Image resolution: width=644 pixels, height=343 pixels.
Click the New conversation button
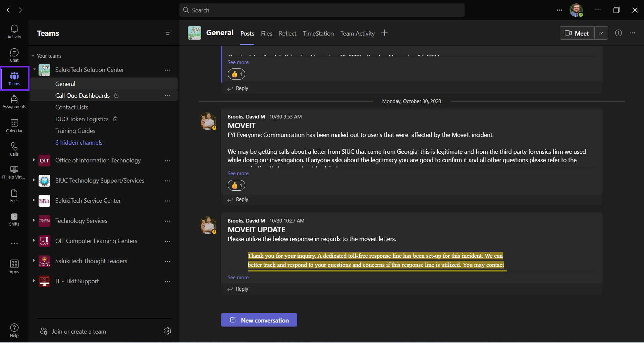[x=259, y=320]
